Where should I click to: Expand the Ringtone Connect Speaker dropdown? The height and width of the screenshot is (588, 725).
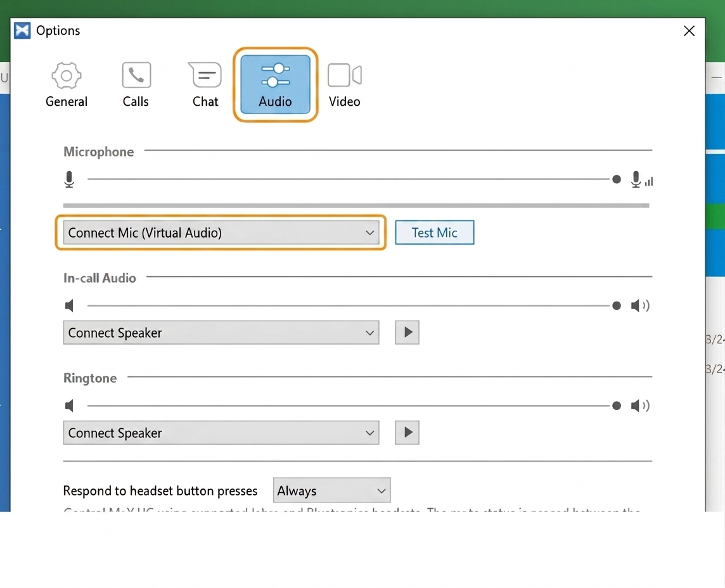[x=221, y=433]
